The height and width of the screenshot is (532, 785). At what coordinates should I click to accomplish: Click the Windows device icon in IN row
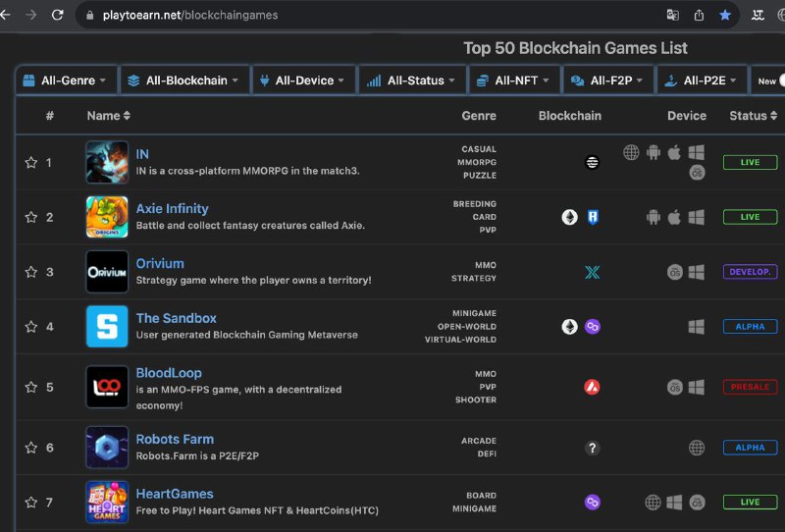point(697,152)
